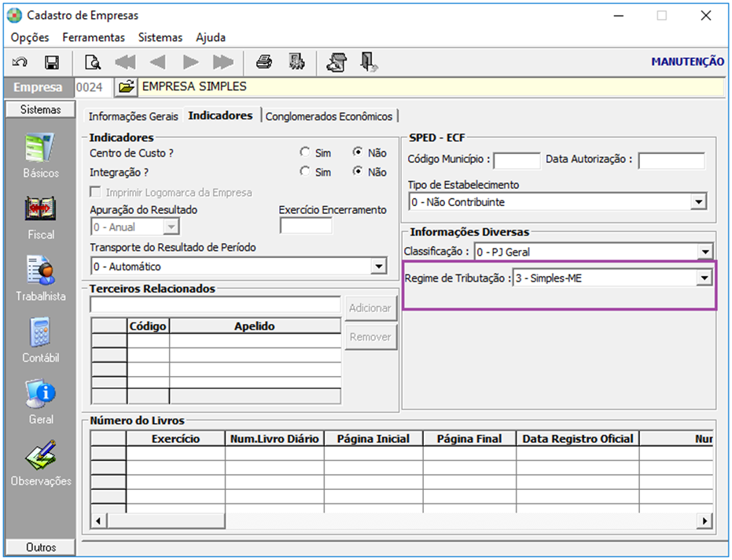Expand the Classificação dropdown
732x560 pixels.
(705, 252)
